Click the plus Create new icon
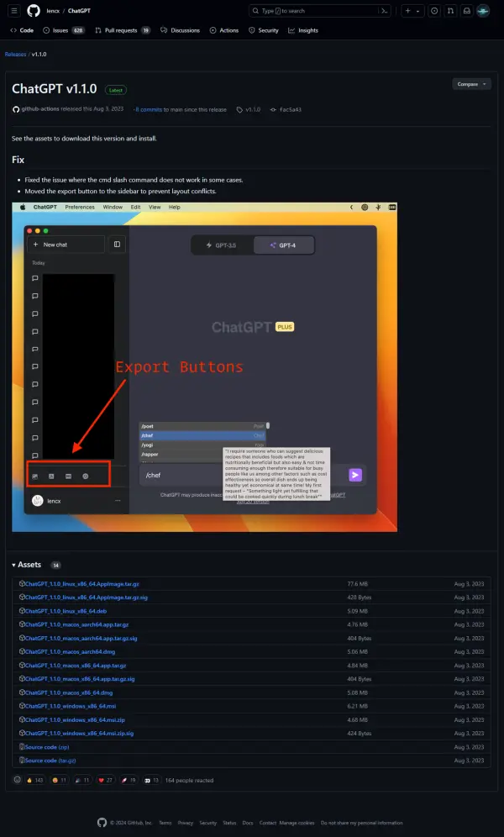504x837 pixels. point(408,11)
